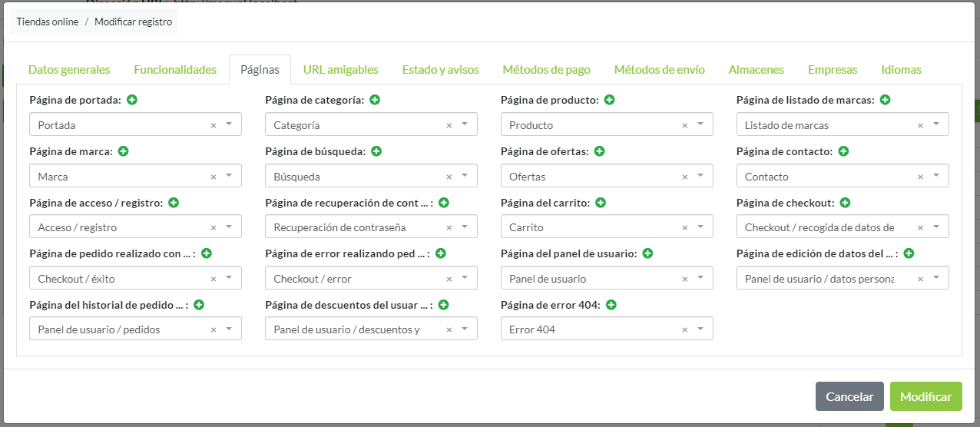This screenshot has width=980, height=427.
Task: Switch to the Funcionalidades tab
Action: [x=175, y=70]
